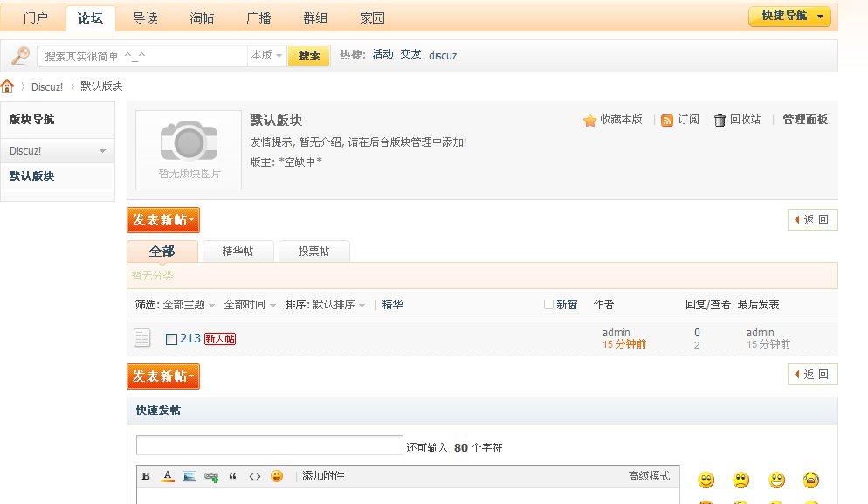
Task: Click the 暂无版块图片 forum placeholder image
Action: [x=189, y=150]
